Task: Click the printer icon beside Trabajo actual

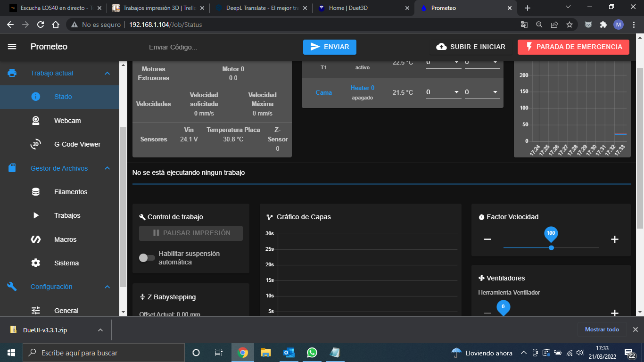Action: pyautogui.click(x=12, y=73)
